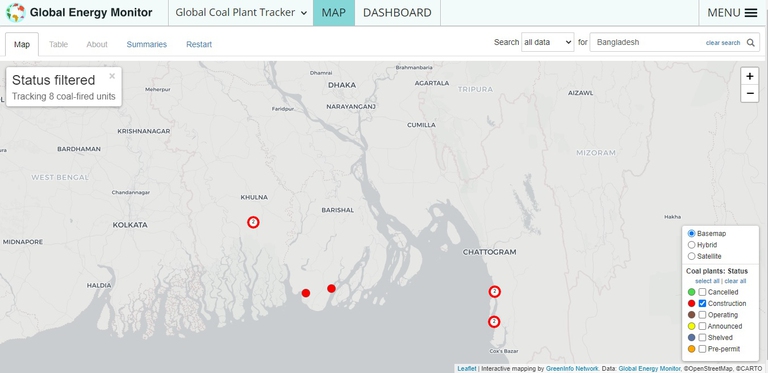Screen dimensions: 768x373
Task: Switch to the Summaries tab
Action: coord(146,44)
